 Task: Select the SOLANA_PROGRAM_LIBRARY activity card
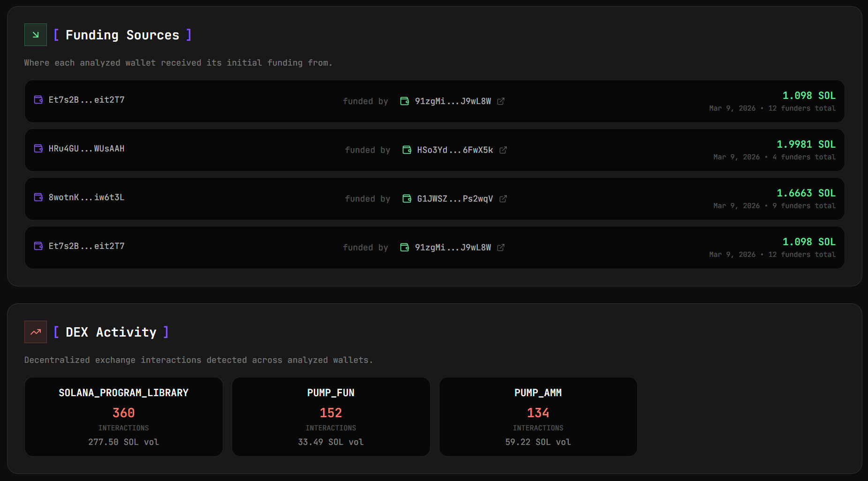[123, 417]
